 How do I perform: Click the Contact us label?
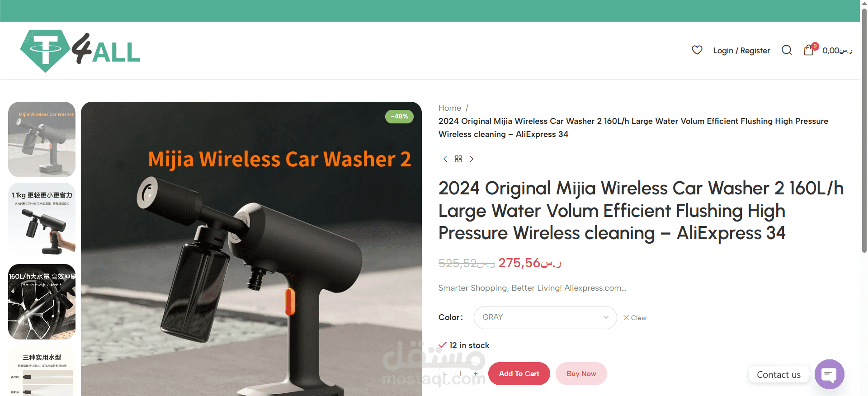click(x=778, y=375)
